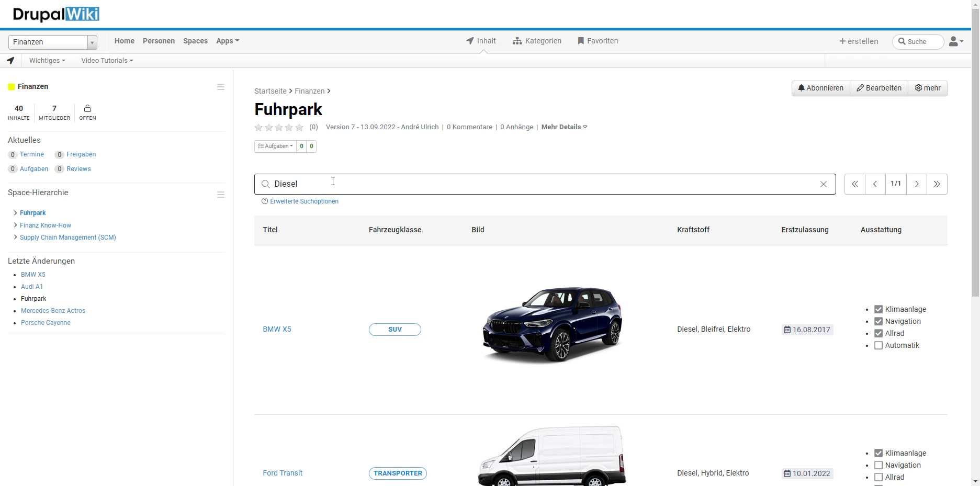Open Kategorien via its hierarchy icon

517,40
